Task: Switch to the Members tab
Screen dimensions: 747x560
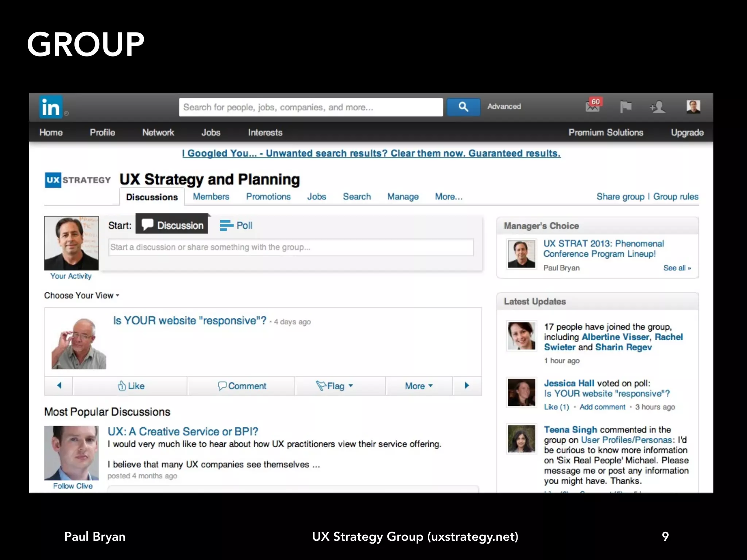Action: (211, 197)
